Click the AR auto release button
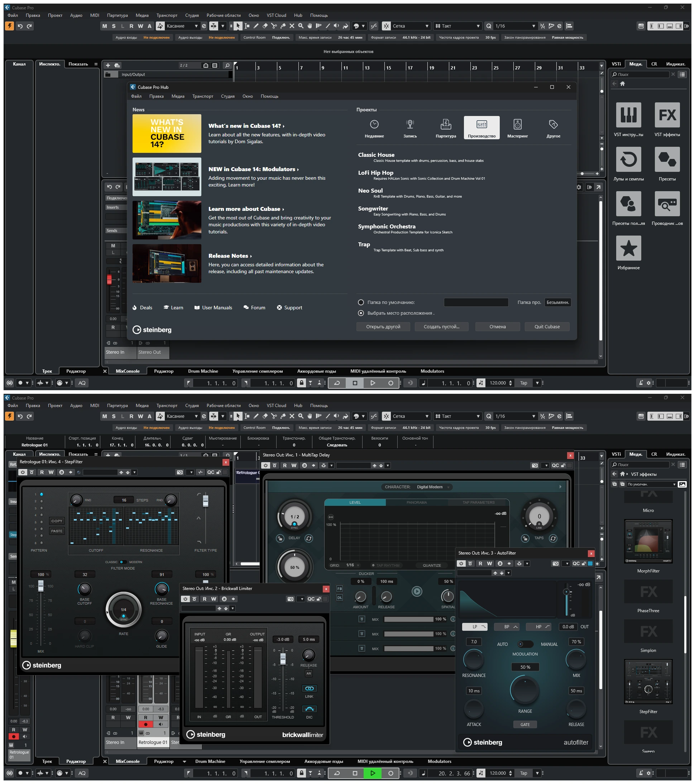695x784 pixels. [x=308, y=673]
